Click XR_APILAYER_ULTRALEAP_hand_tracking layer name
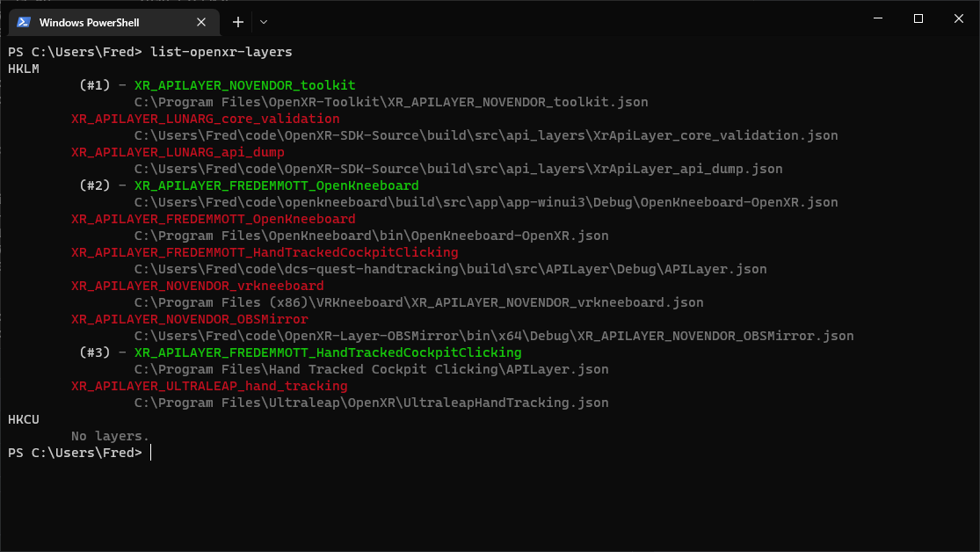 209,387
